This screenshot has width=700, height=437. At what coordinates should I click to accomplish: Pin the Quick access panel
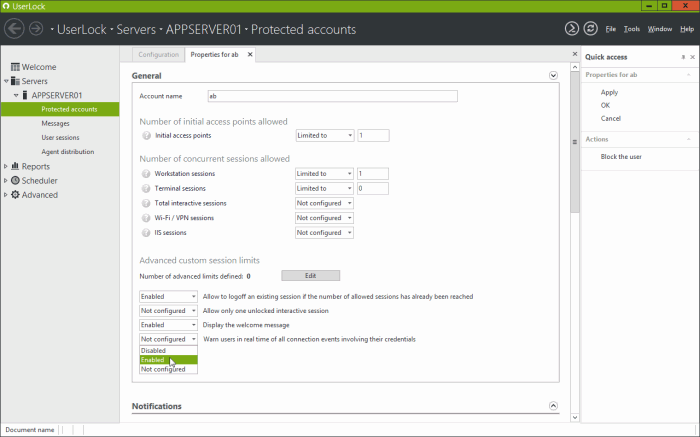(682, 57)
